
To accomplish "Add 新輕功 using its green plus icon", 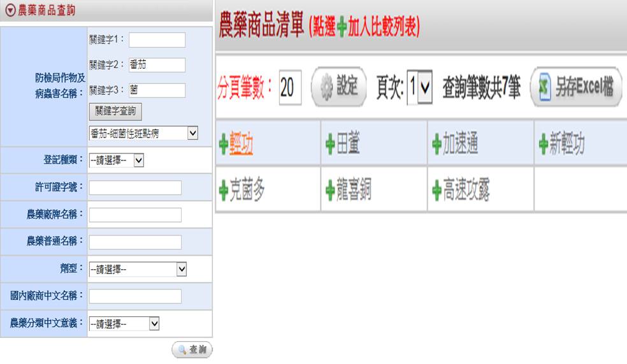I will [543, 146].
